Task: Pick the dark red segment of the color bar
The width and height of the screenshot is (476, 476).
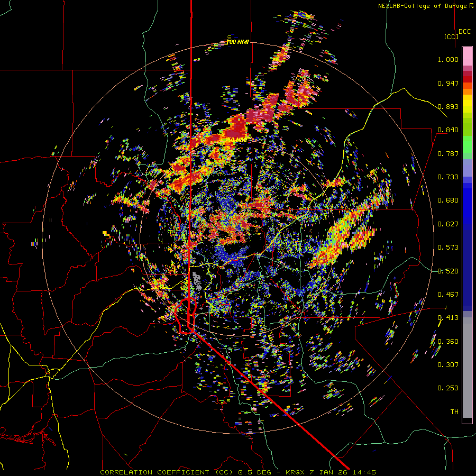Action: point(467,76)
